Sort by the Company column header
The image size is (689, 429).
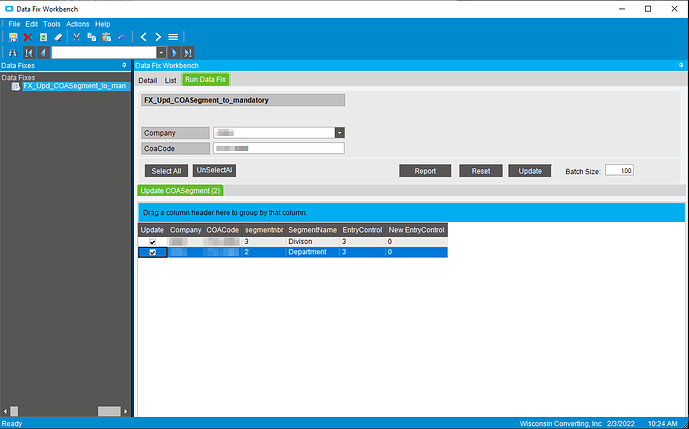pos(185,230)
